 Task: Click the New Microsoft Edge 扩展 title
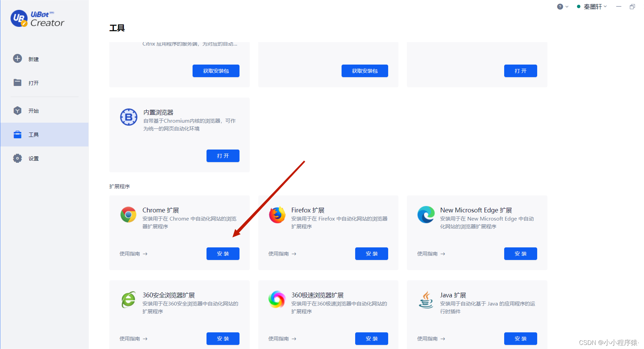click(476, 210)
